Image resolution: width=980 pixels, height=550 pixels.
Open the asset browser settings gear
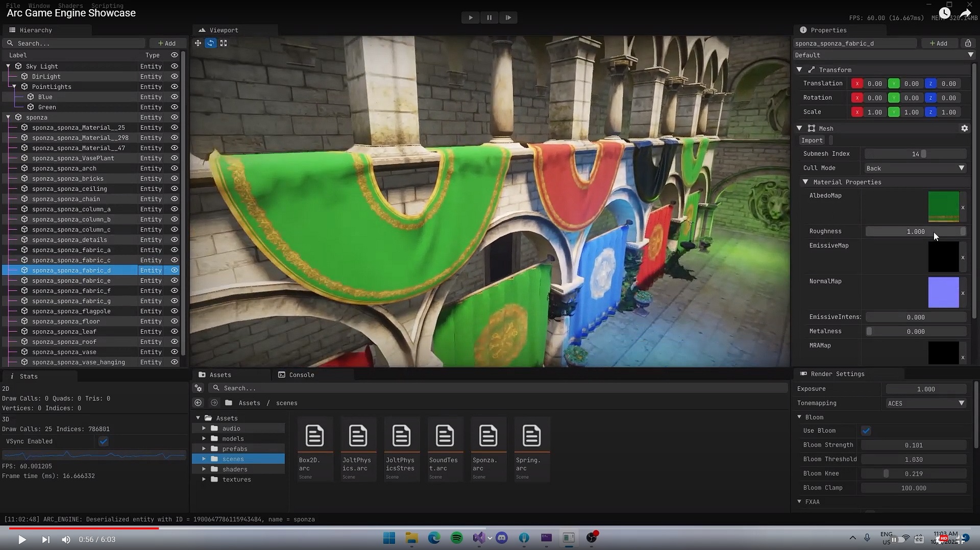pyautogui.click(x=198, y=388)
